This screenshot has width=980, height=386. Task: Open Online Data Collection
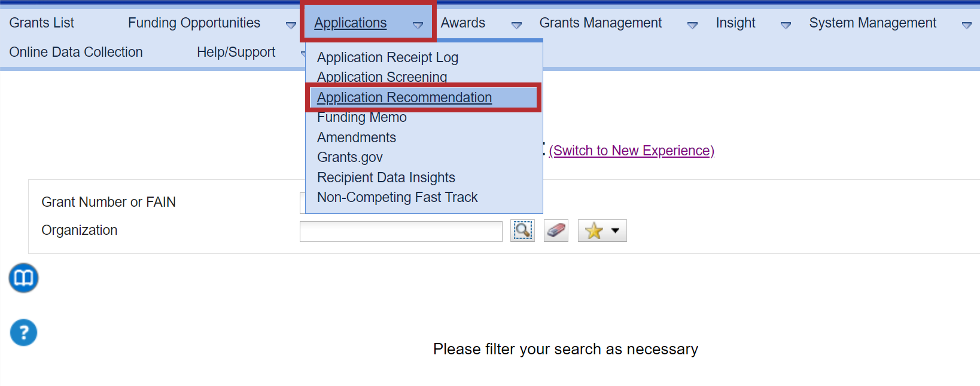click(76, 52)
